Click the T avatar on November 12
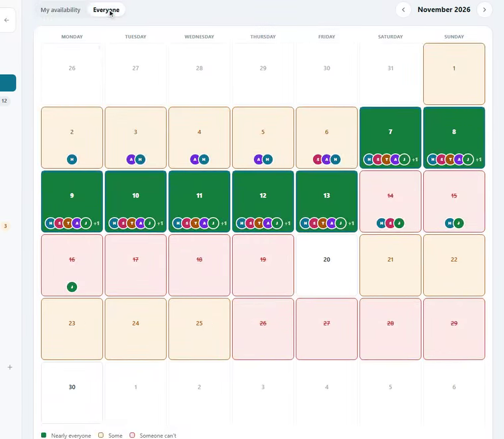Viewport: 504px width, 439px height. click(x=259, y=223)
